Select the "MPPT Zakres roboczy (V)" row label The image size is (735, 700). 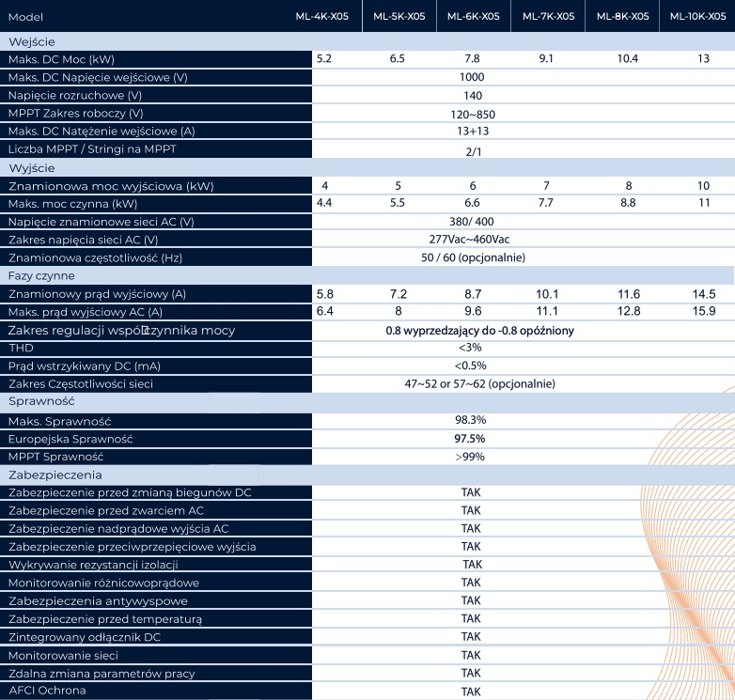tap(75, 114)
